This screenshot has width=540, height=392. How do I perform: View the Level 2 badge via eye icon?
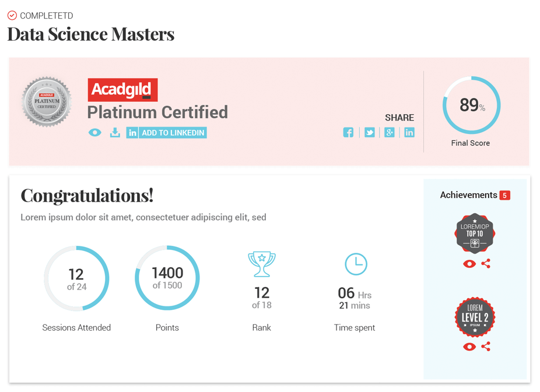tap(469, 347)
